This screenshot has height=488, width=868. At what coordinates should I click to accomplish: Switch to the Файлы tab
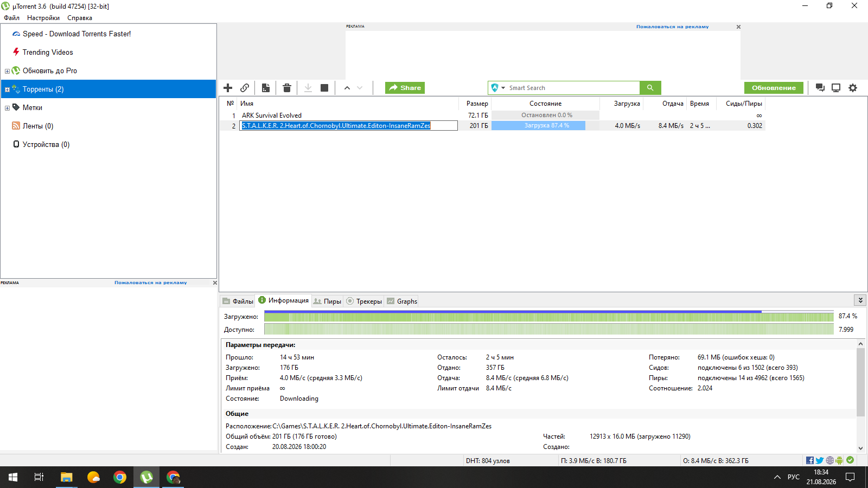pos(238,301)
